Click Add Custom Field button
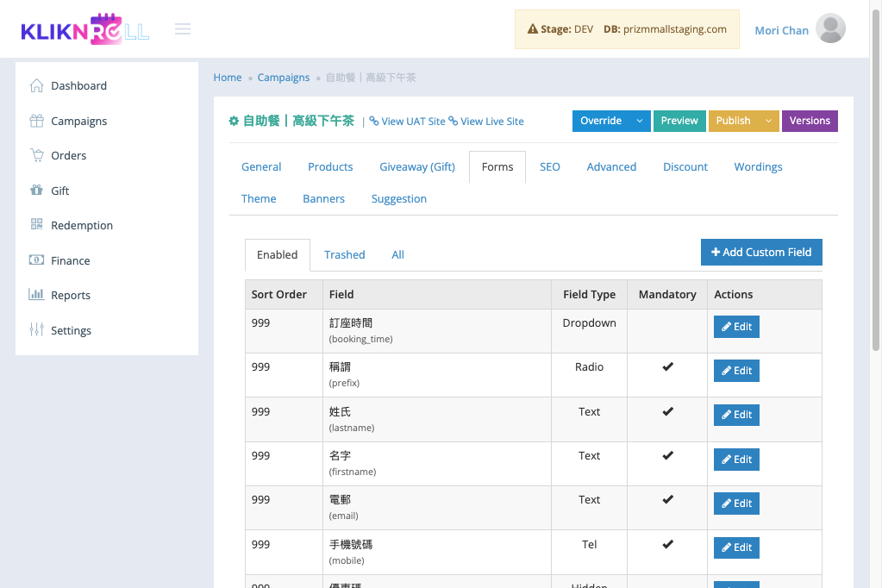 click(761, 252)
